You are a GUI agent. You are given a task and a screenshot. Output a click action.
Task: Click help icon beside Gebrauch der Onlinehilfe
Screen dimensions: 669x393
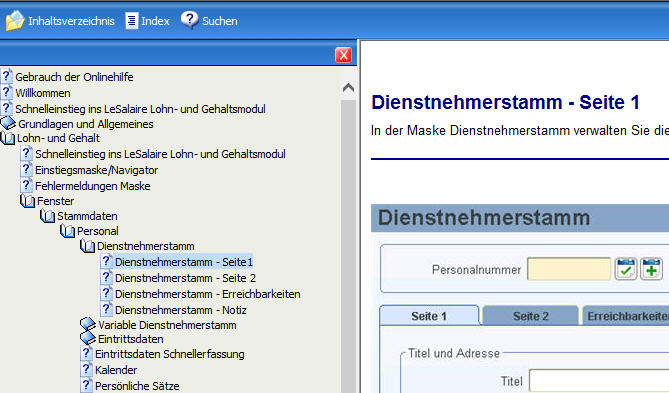6,76
